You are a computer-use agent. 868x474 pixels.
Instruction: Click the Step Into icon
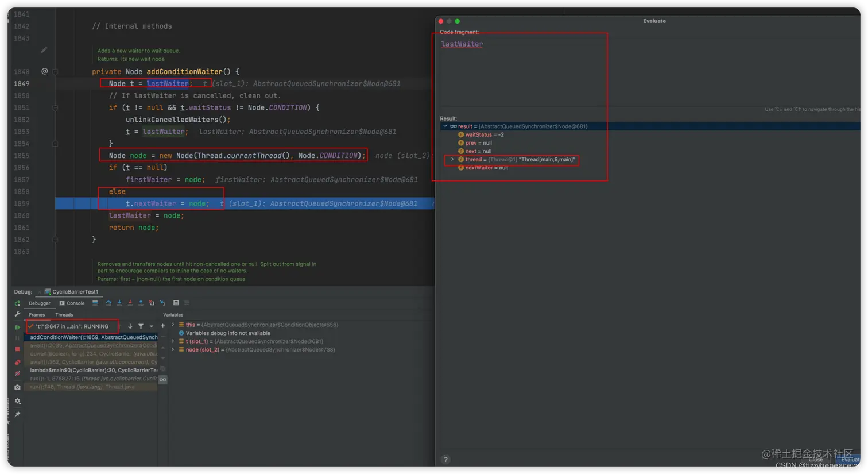coord(119,303)
